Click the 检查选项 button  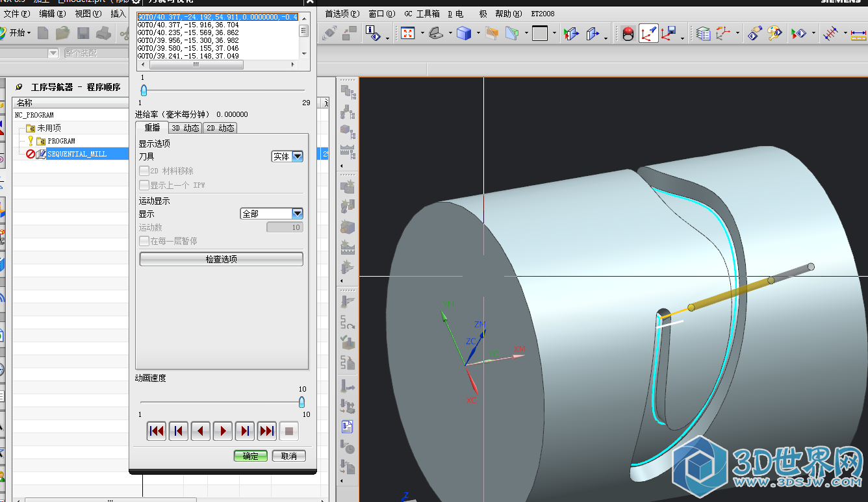tap(222, 259)
